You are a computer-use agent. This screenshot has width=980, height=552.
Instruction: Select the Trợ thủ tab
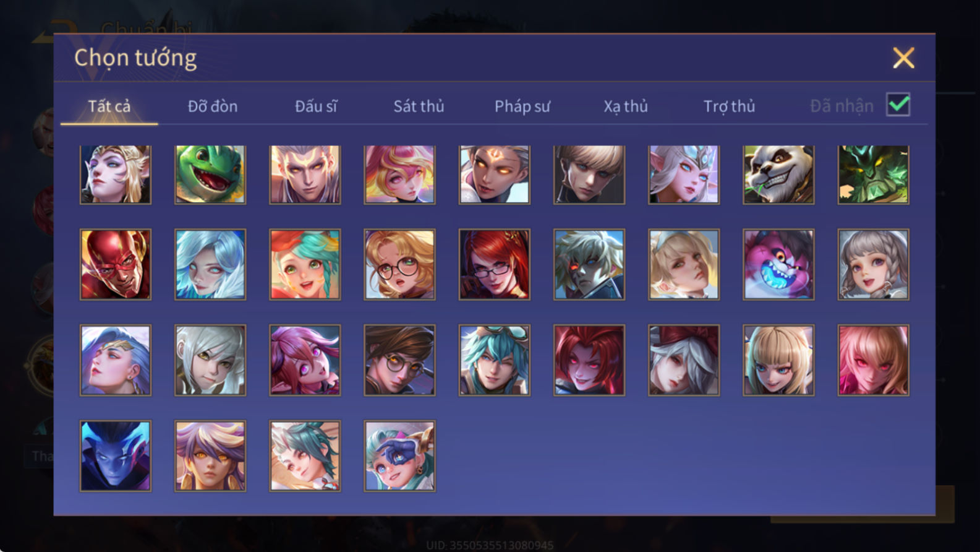coord(730,106)
